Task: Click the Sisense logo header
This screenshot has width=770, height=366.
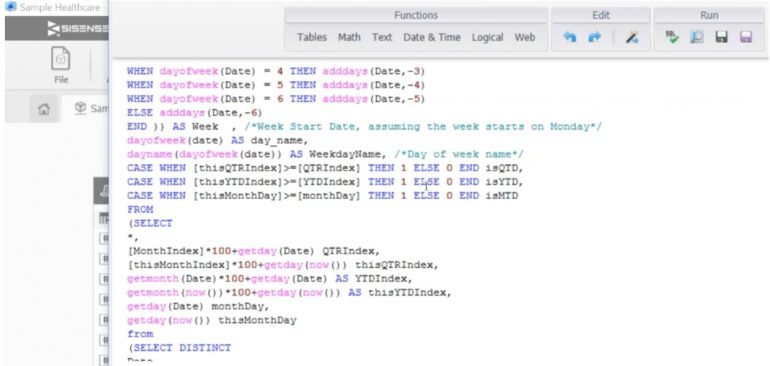Action: pos(78,29)
